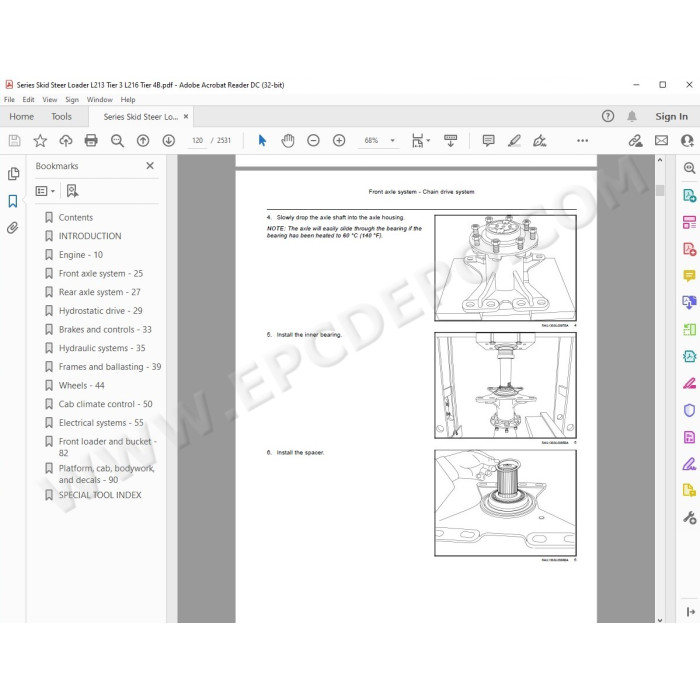The image size is (700, 700).
Task: Jump to Hydraulic systems - 35 bookmark
Action: coord(102,348)
